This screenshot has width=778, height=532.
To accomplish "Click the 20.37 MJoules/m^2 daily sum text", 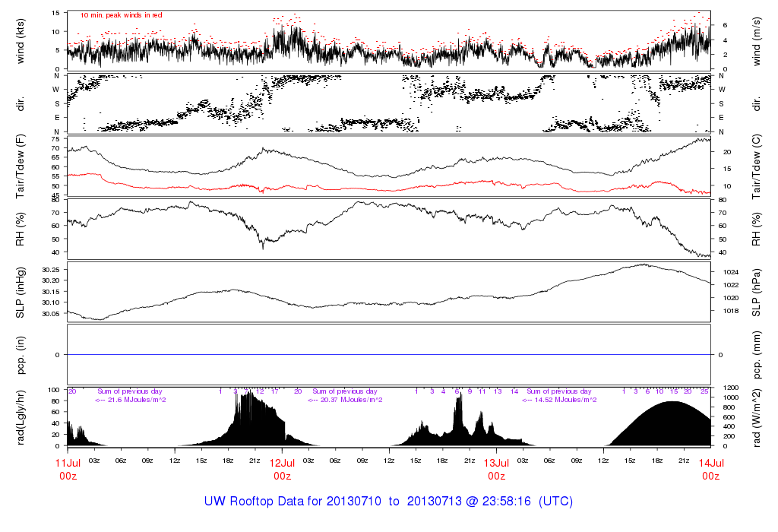I will (345, 400).
